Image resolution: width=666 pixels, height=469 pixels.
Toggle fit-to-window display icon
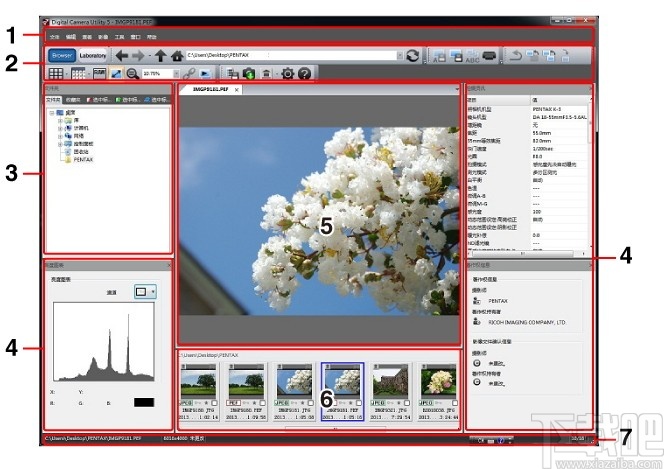(x=116, y=73)
